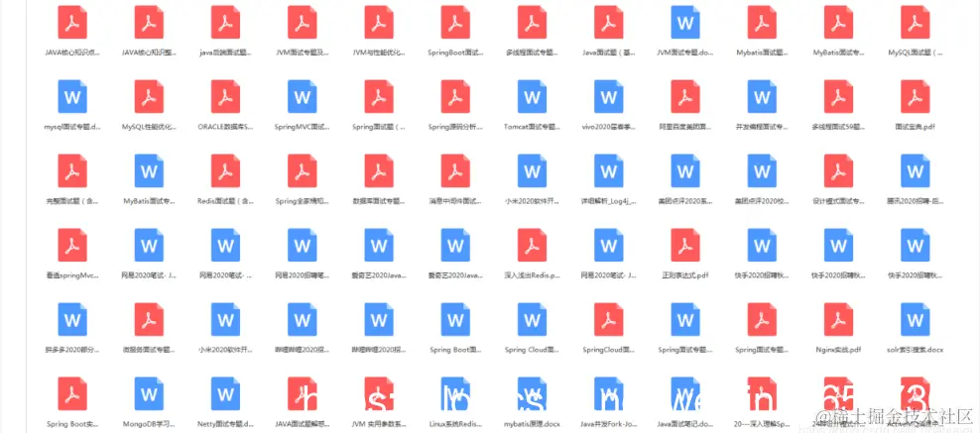Select the 'Spring全家桶知' PDF file icon
Viewport: 980px width, 433px height.
303,170
